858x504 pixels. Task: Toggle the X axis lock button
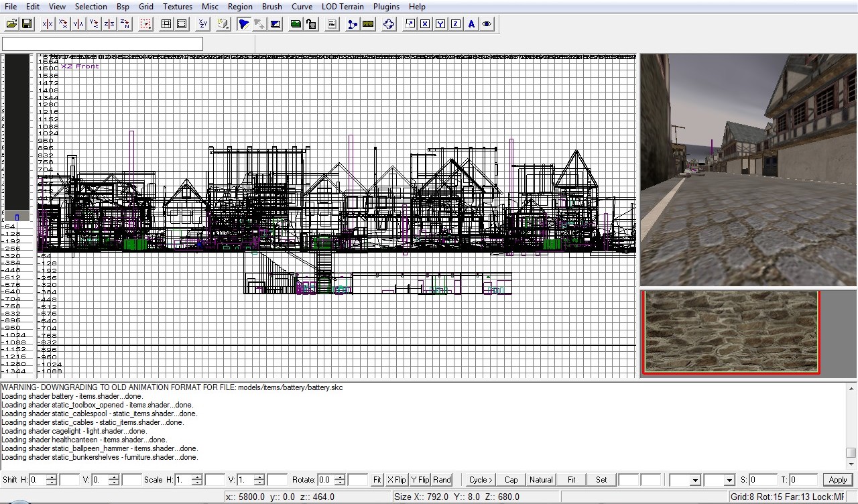(425, 24)
